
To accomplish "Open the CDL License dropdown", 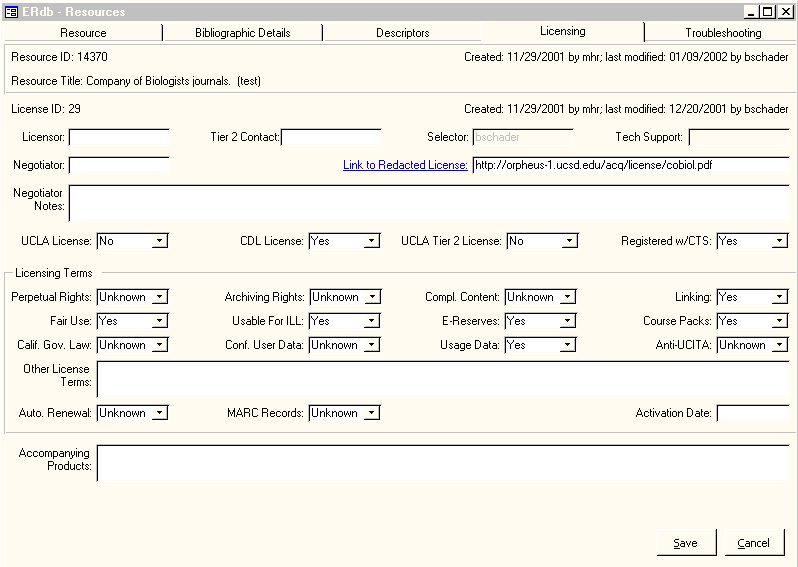I will [372, 241].
